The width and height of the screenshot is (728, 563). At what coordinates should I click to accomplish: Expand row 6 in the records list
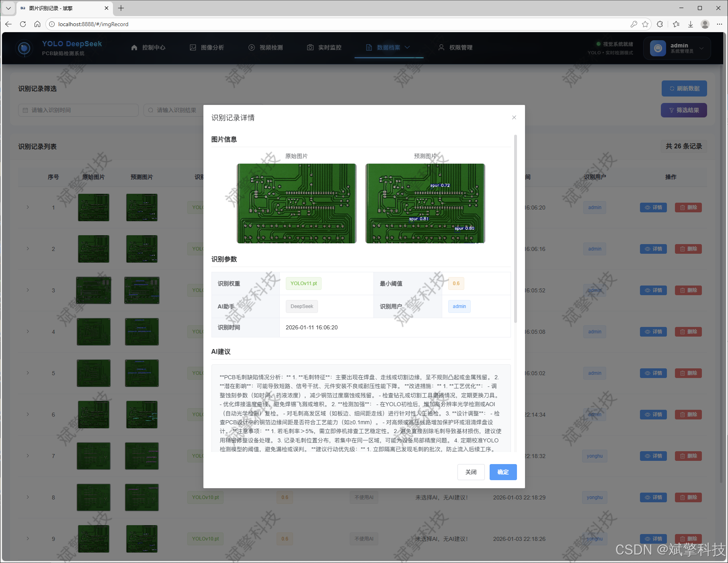click(28, 414)
